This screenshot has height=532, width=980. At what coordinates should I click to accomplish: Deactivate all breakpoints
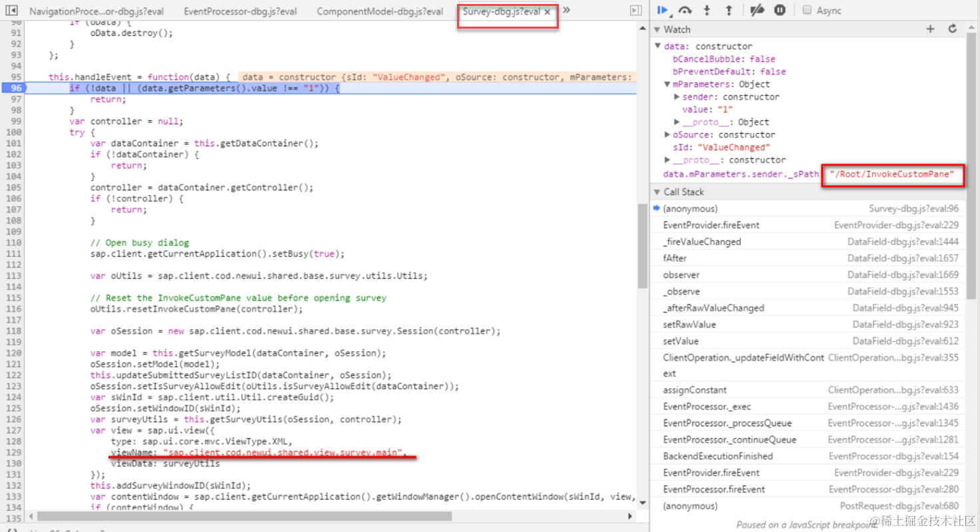coord(757,10)
